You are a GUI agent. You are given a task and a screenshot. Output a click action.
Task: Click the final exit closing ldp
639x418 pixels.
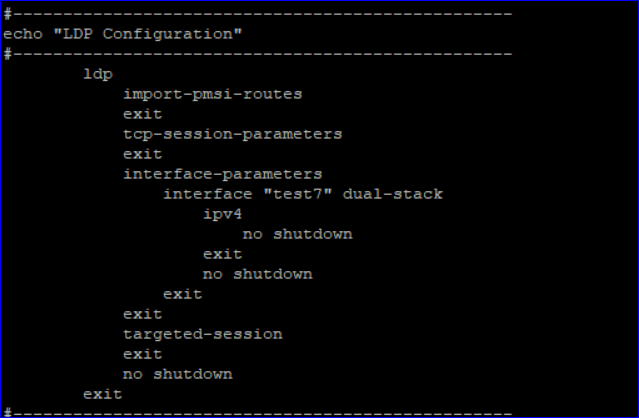click(102, 394)
